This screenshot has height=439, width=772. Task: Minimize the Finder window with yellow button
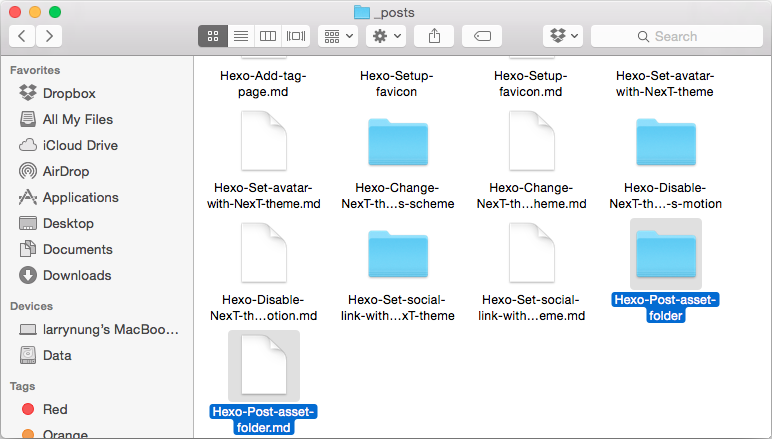point(35,12)
